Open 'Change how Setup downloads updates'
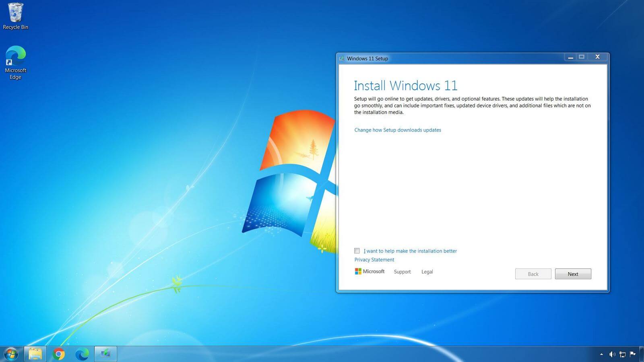This screenshot has height=362, width=644. click(397, 130)
